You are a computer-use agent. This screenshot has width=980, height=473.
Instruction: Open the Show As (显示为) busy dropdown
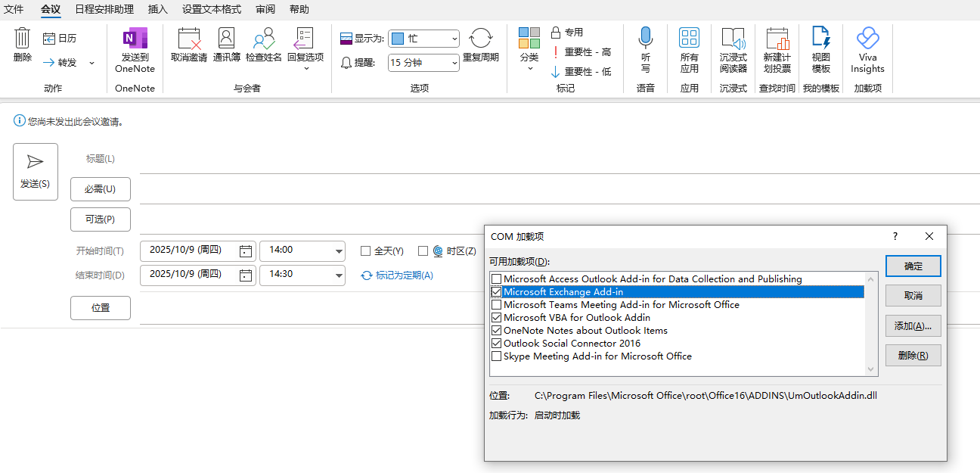click(x=454, y=39)
